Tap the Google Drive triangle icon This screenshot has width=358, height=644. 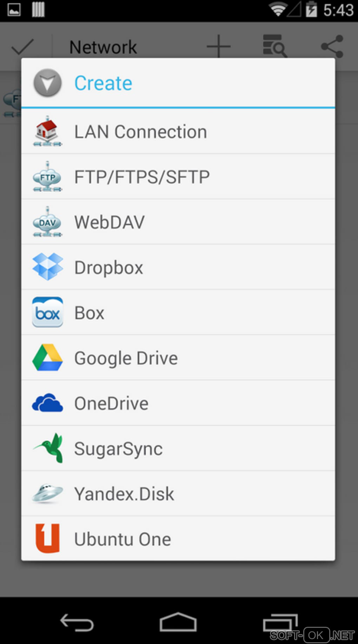point(48,358)
